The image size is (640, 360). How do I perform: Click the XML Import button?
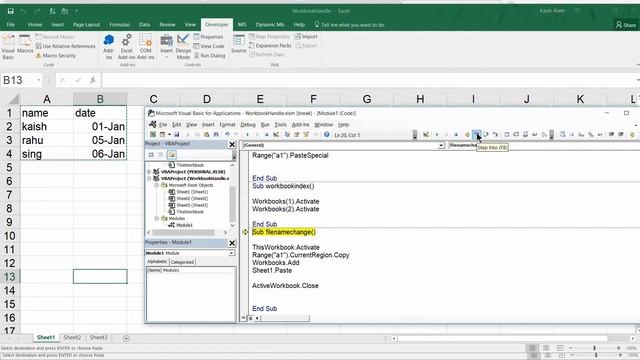(306, 36)
